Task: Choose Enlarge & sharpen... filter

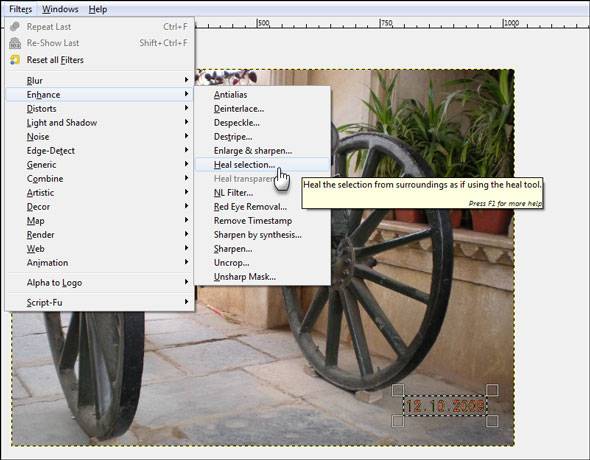Action: (x=263, y=150)
